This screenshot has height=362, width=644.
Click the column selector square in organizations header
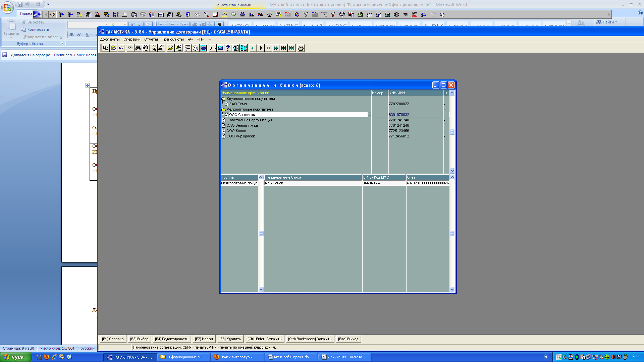[x=446, y=93]
